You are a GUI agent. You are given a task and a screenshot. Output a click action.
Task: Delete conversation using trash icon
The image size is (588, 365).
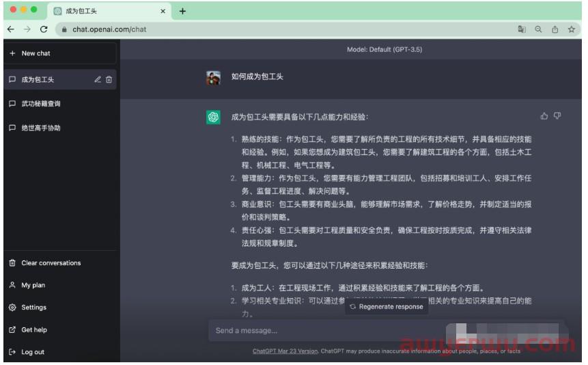pos(109,79)
